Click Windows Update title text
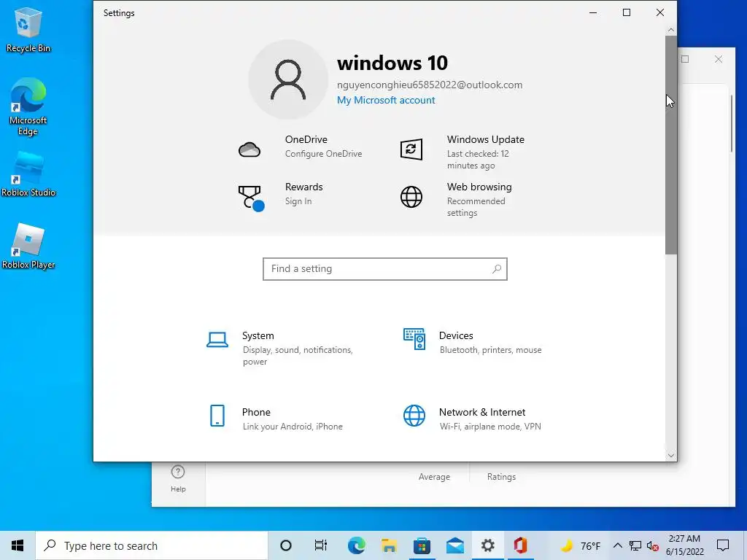Image resolution: width=747 pixels, height=560 pixels. pyautogui.click(x=485, y=139)
